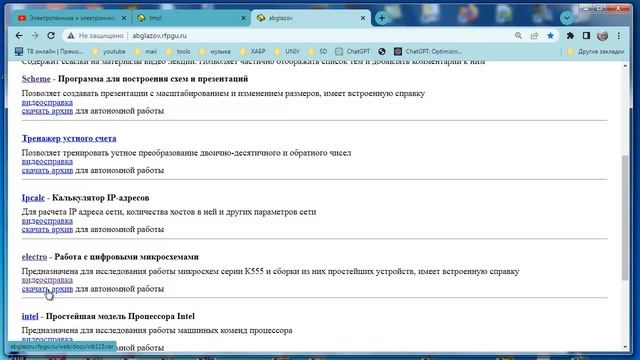640x360 pixels.
Task: Open видеосправка under electro
Action: tap(47, 280)
